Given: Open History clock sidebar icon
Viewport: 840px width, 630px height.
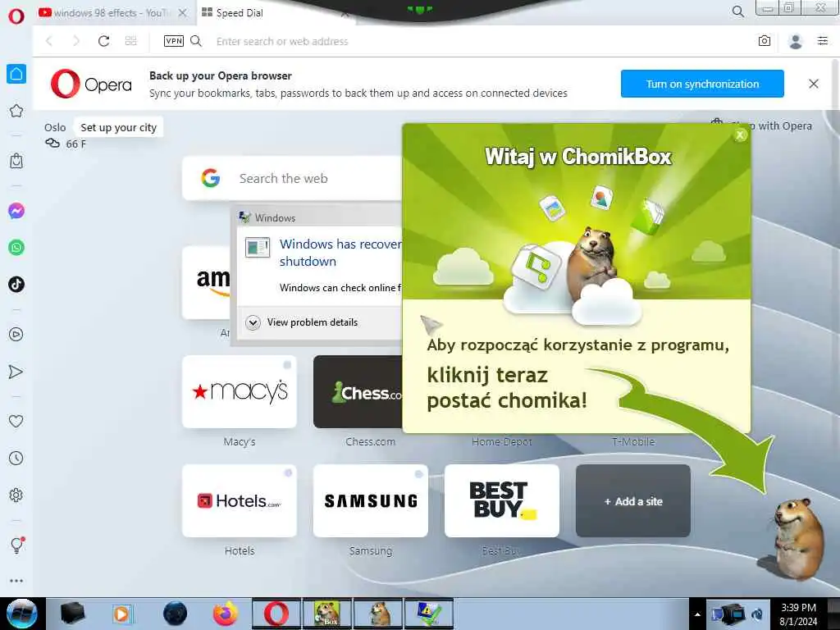Looking at the screenshot, I should click(x=16, y=458).
